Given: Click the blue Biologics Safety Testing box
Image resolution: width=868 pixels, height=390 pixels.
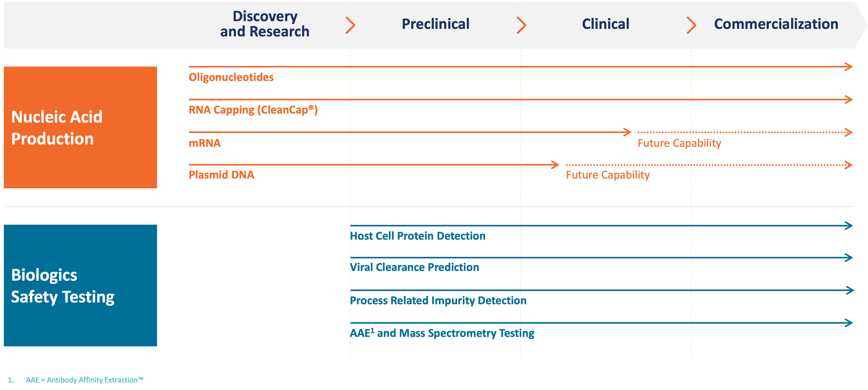Looking at the screenshot, I should [80, 285].
